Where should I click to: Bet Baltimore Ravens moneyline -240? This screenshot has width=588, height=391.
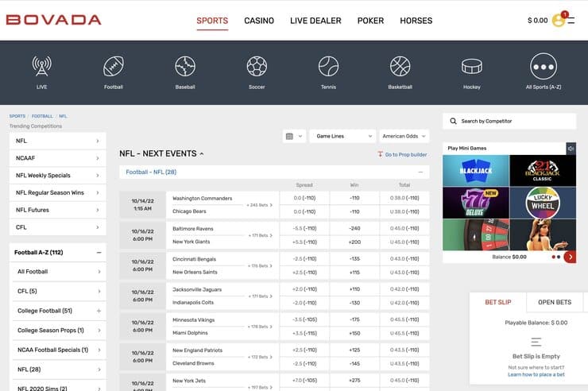tap(354, 228)
